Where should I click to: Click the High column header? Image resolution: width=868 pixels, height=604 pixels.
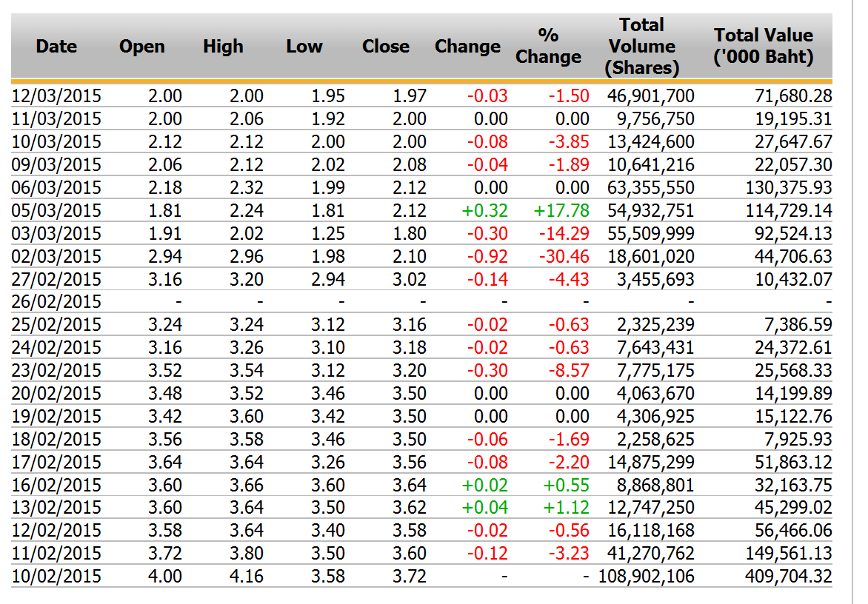click(223, 46)
